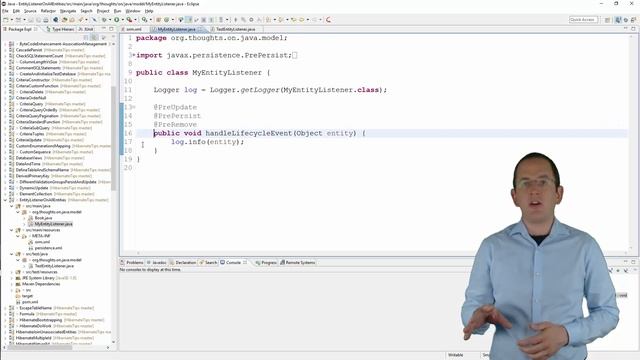
Task: Open the Run menu
Action: [x=117, y=11]
